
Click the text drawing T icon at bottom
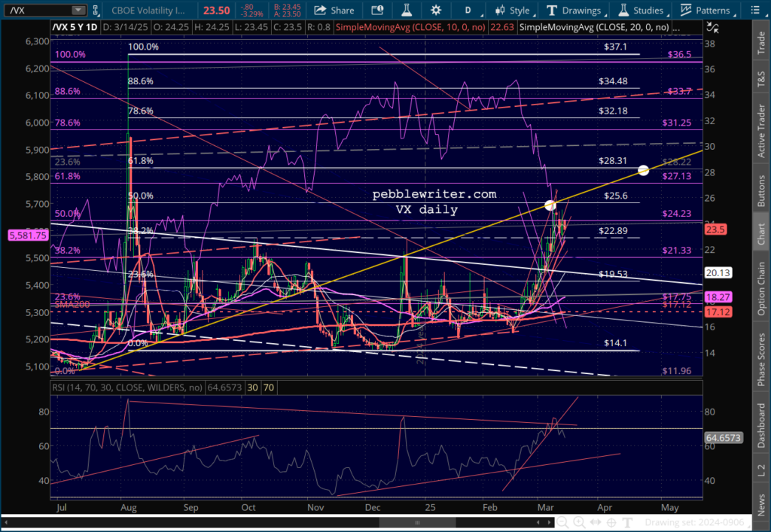pyautogui.click(x=627, y=522)
